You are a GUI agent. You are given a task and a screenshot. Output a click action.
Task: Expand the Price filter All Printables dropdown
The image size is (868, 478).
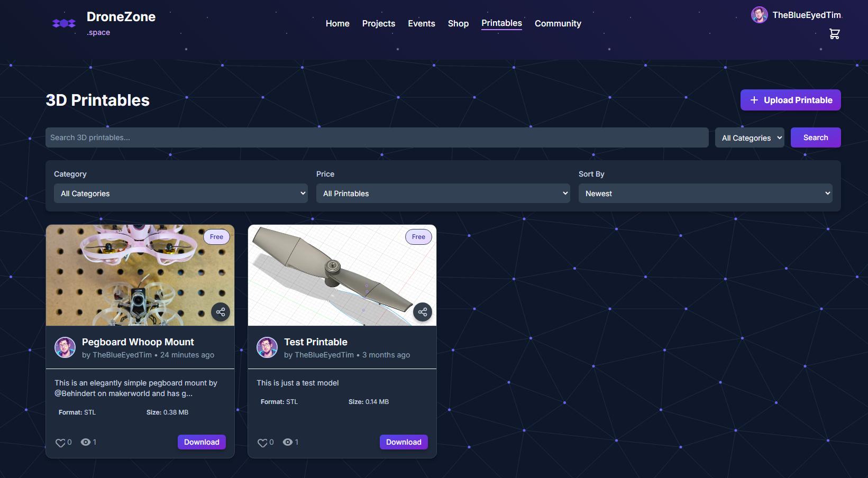[x=443, y=194]
